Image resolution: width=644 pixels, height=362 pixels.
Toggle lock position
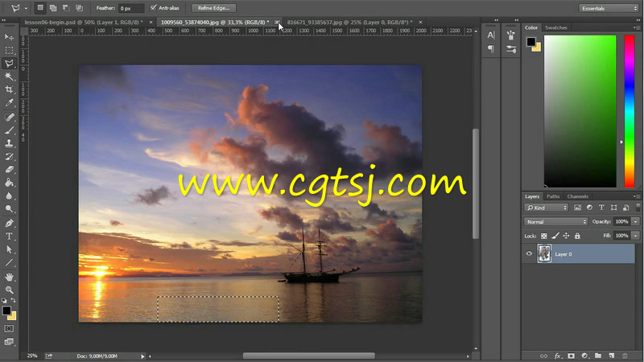pos(566,236)
